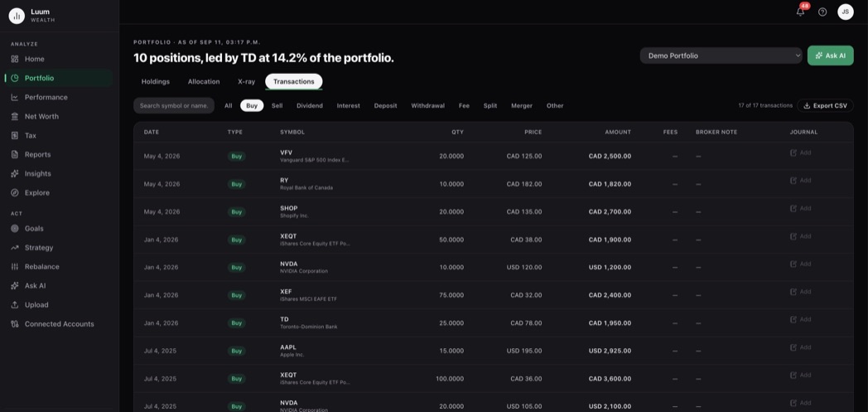Image resolution: width=868 pixels, height=412 pixels.
Task: Filter transactions by Interest
Action: coord(348,106)
